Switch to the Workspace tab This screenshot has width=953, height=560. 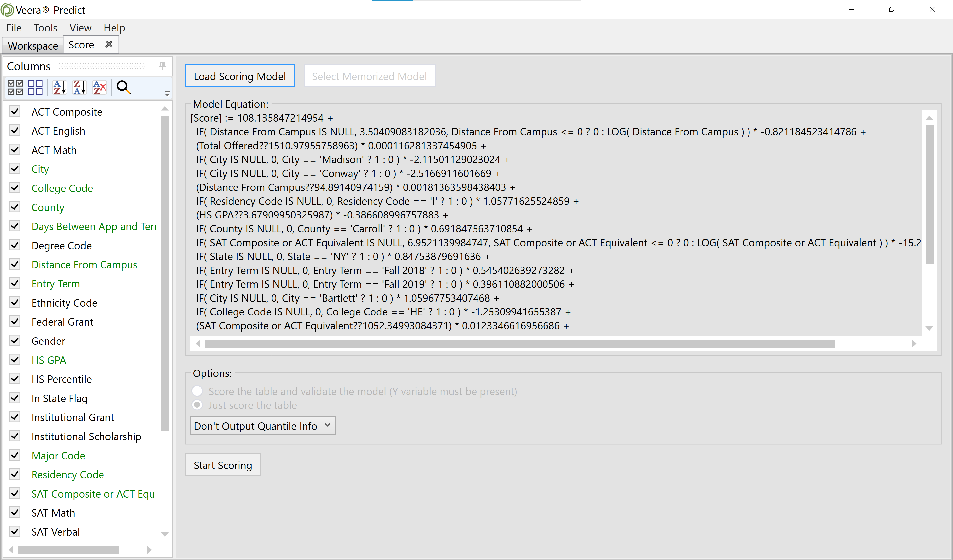33,46
